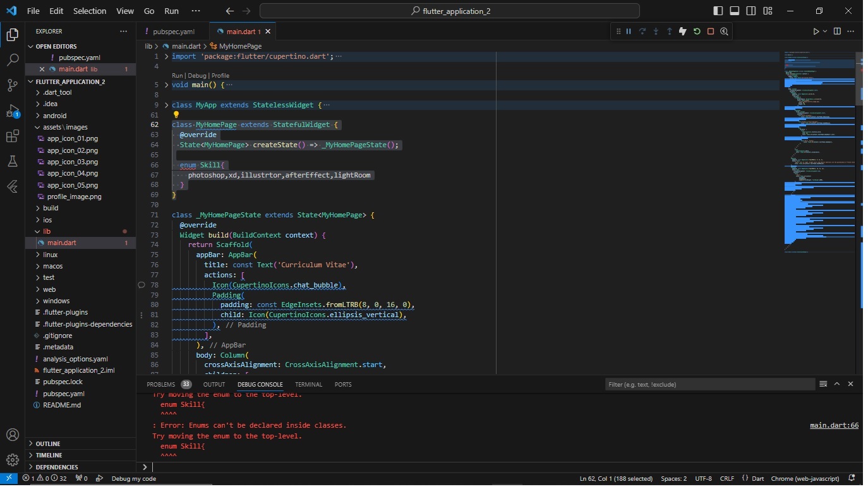Switch to the pubspec.yaml editor tab
The height and width of the screenshot is (489, 868).
click(x=172, y=32)
